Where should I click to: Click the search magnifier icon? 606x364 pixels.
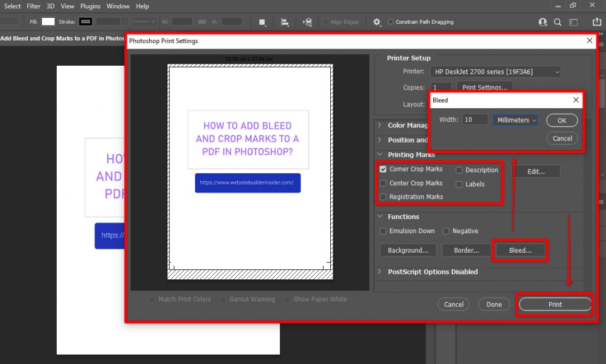pos(557,22)
